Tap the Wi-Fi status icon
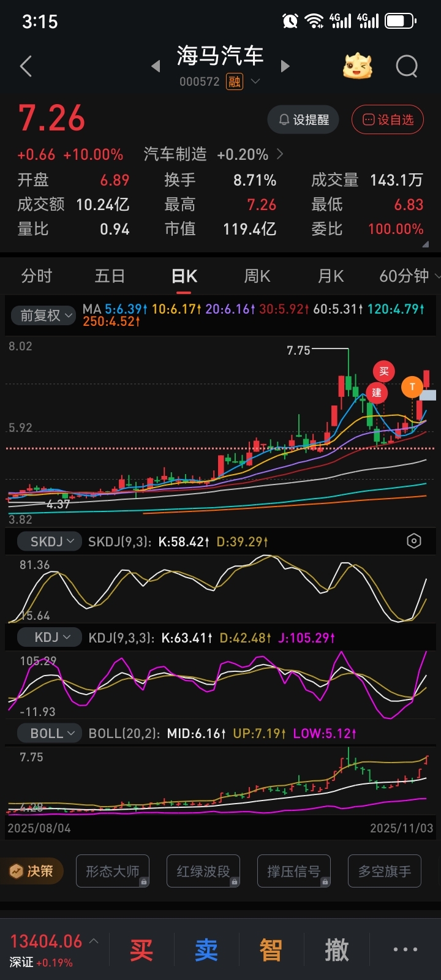This screenshot has height=980, width=441. click(x=314, y=21)
